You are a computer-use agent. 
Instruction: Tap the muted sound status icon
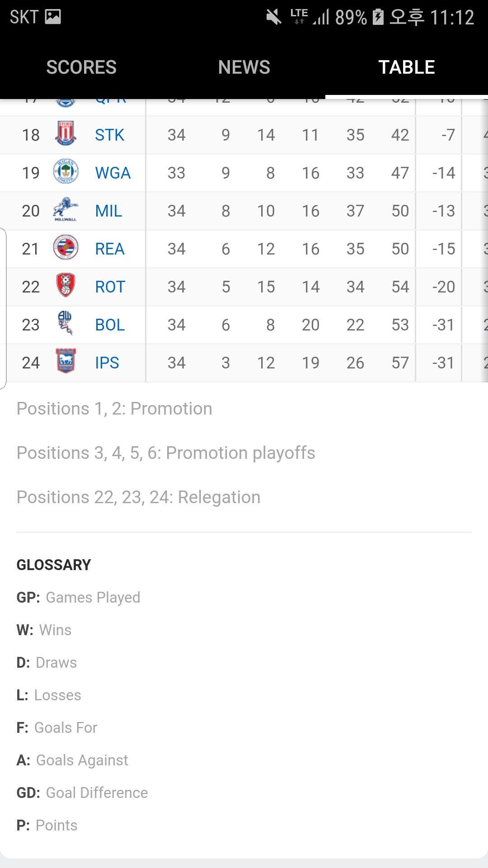coord(274,17)
